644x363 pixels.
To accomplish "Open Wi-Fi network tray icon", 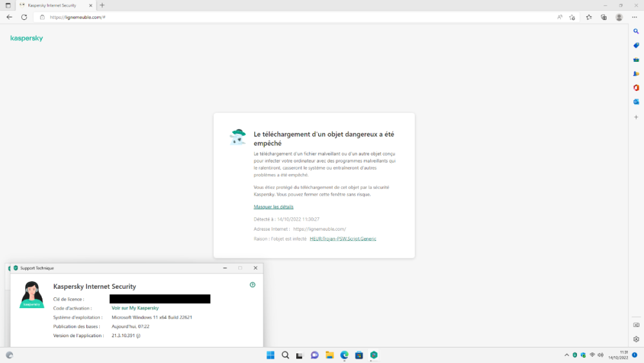I will click(592, 355).
